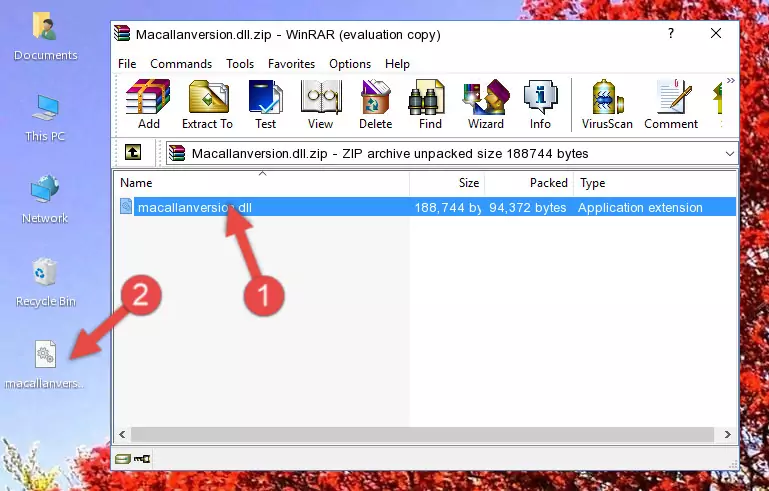The height and width of the screenshot is (491, 769).
Task: Show more toolbar buttons chevron
Action: (x=731, y=80)
